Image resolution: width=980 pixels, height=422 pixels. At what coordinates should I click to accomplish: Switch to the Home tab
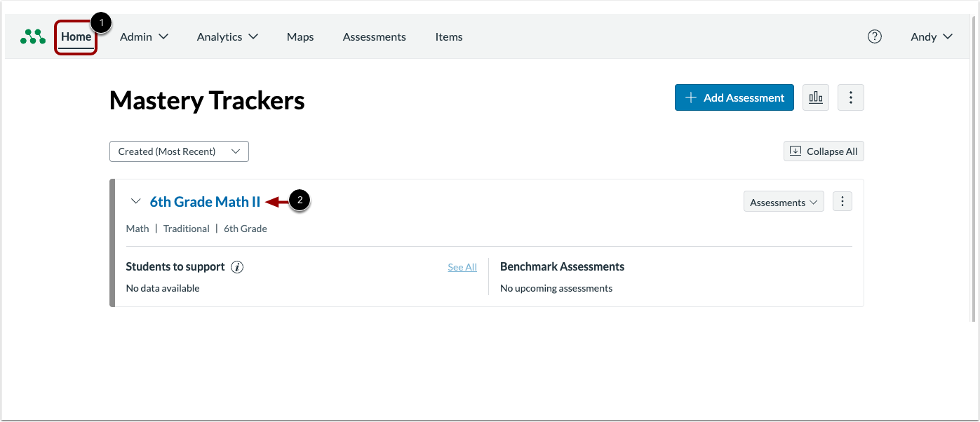coord(75,36)
